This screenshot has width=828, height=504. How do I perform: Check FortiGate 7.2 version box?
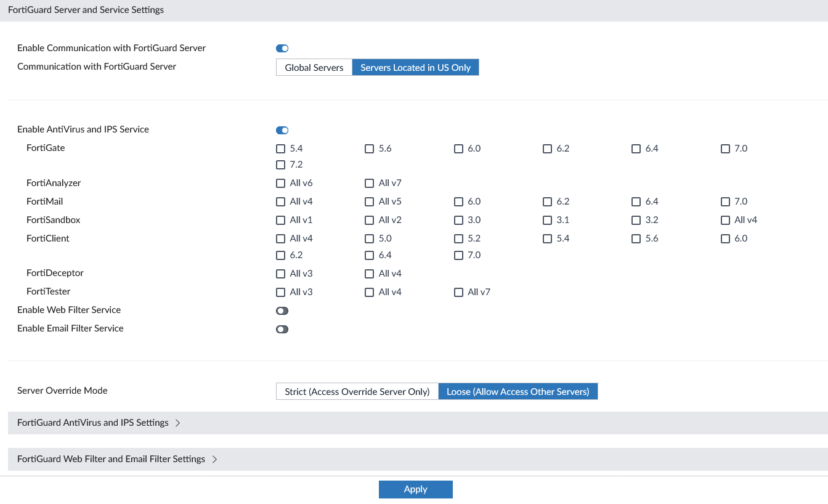pos(281,165)
